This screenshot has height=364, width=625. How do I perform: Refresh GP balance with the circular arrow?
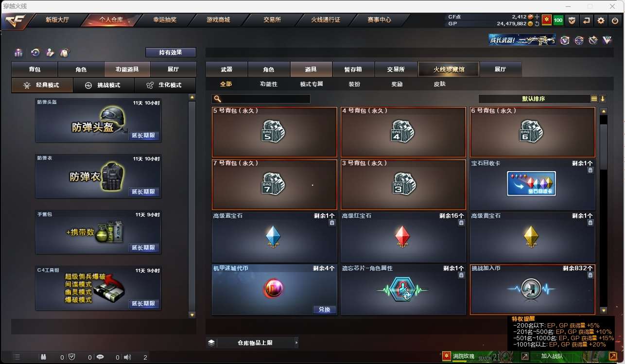pos(537,23)
